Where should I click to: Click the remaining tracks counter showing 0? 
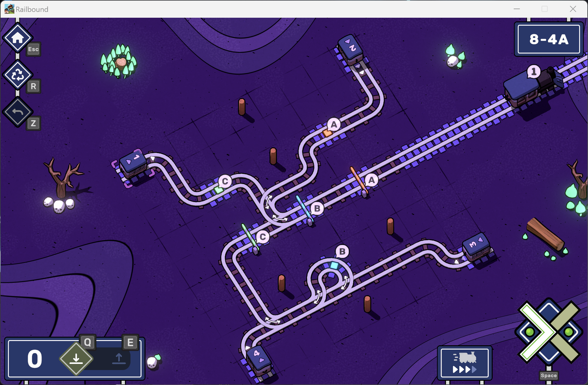tap(35, 359)
